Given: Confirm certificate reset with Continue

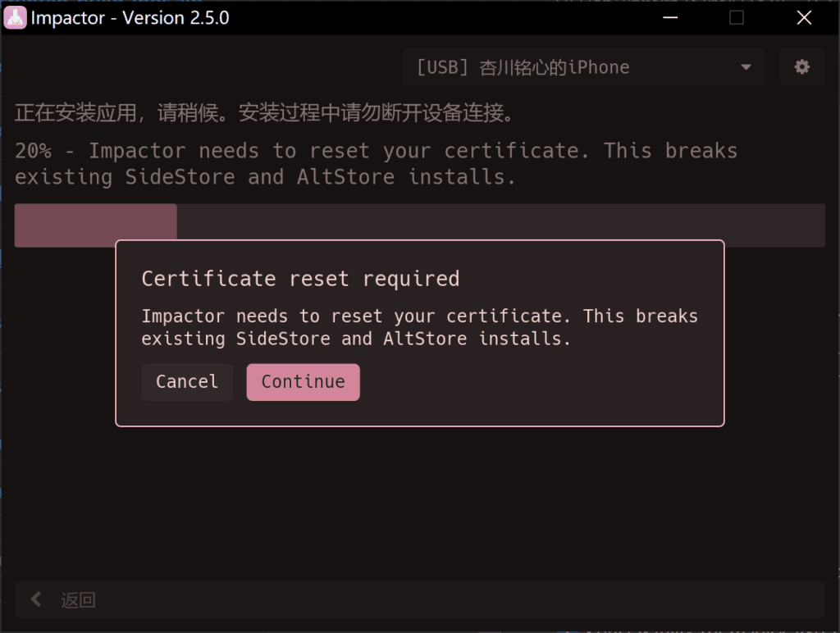Looking at the screenshot, I should [303, 382].
